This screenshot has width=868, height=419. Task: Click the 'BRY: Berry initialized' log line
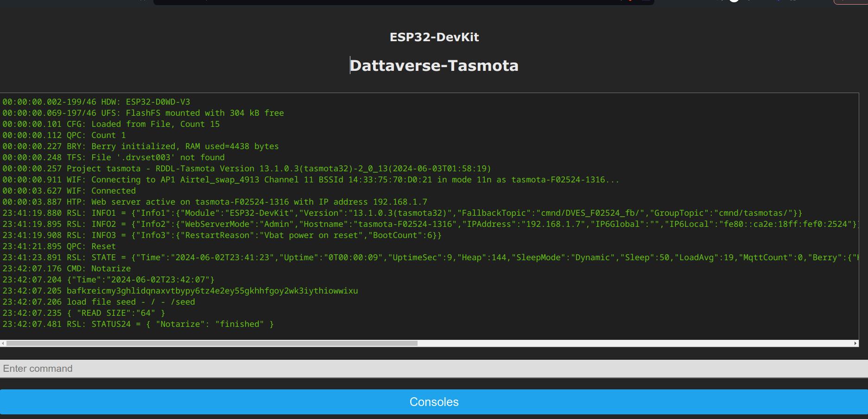141,146
